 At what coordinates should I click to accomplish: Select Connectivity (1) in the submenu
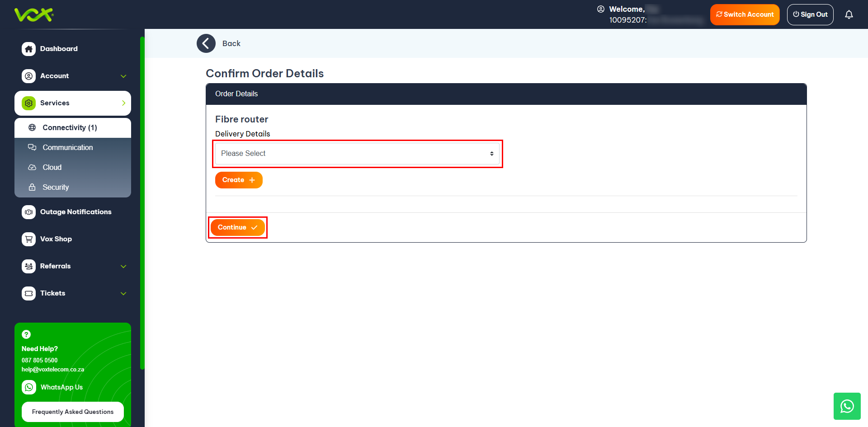click(70, 128)
